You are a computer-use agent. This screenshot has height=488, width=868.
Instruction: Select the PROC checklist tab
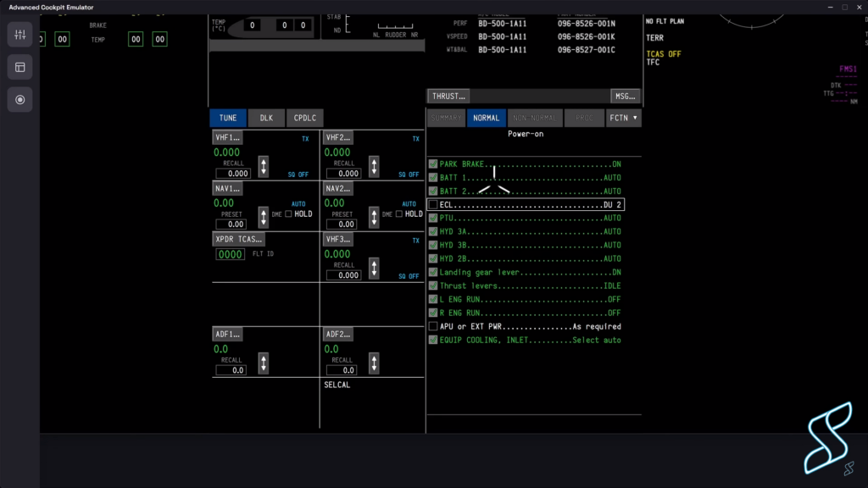(x=584, y=118)
